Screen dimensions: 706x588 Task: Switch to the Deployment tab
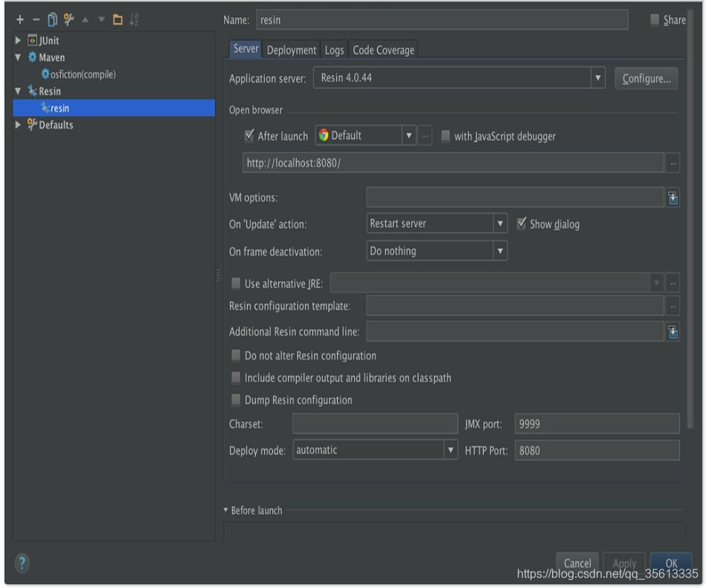coord(292,50)
